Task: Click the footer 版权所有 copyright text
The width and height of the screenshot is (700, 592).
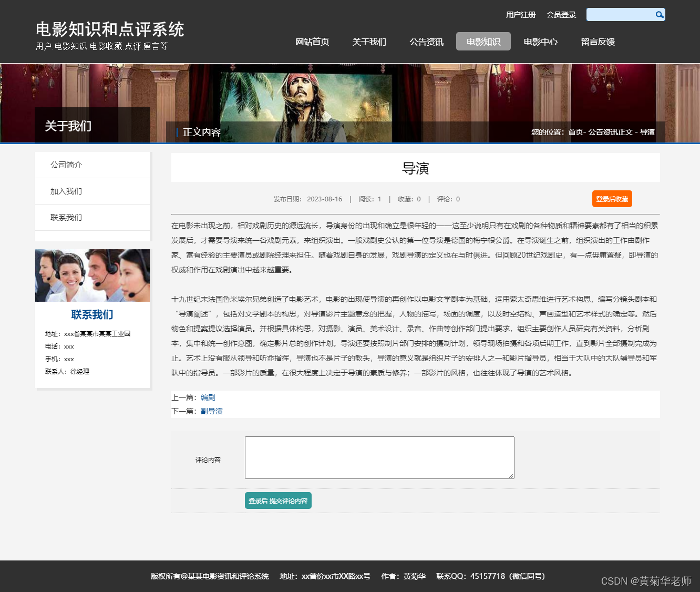Action: (210, 576)
